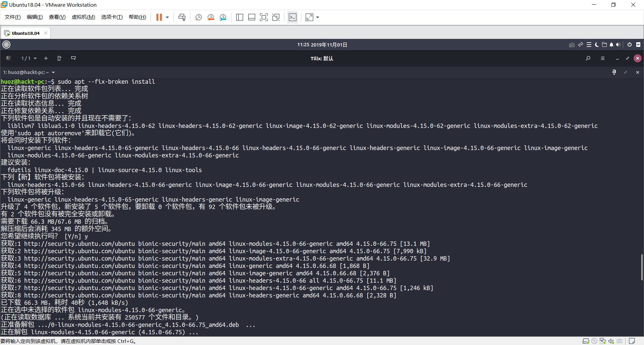
Task: Toggle the thumbnail bar view icon
Action: coord(252,17)
